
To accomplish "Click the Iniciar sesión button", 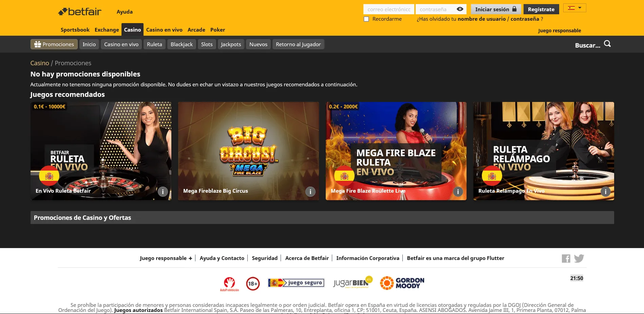I will [x=496, y=9].
